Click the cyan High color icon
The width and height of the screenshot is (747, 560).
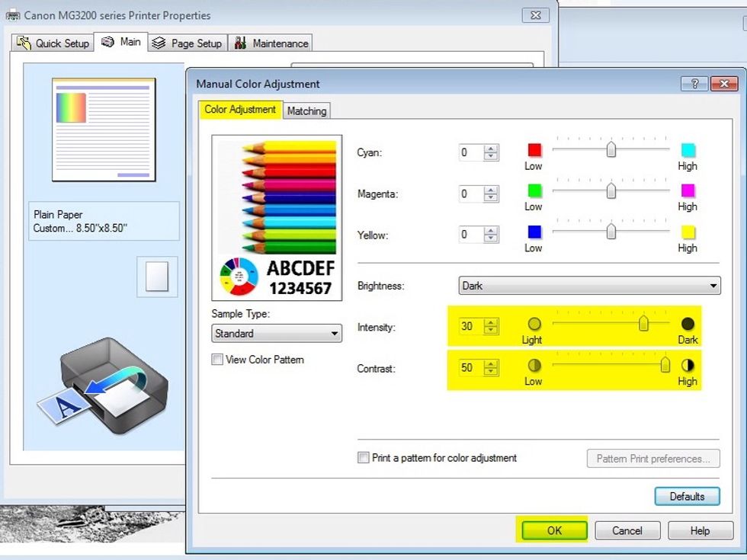pos(688,150)
